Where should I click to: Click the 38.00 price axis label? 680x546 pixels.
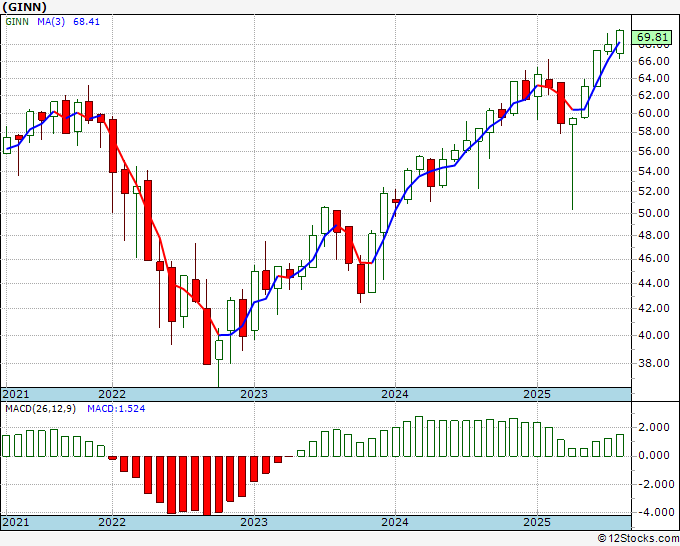click(654, 363)
